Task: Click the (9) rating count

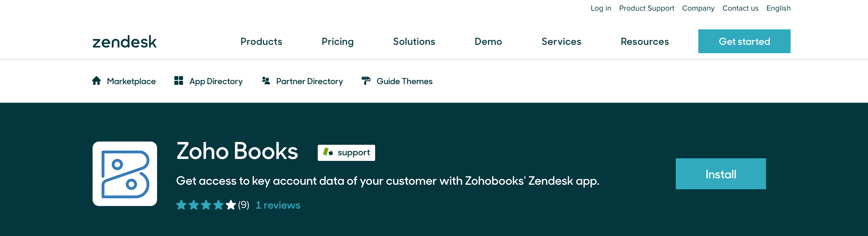Action: [x=243, y=205]
